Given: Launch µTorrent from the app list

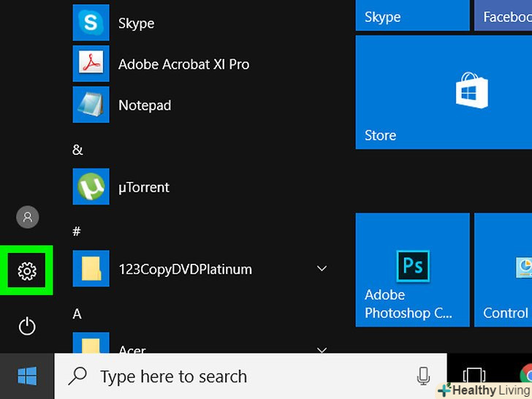Looking at the screenshot, I should (143, 187).
